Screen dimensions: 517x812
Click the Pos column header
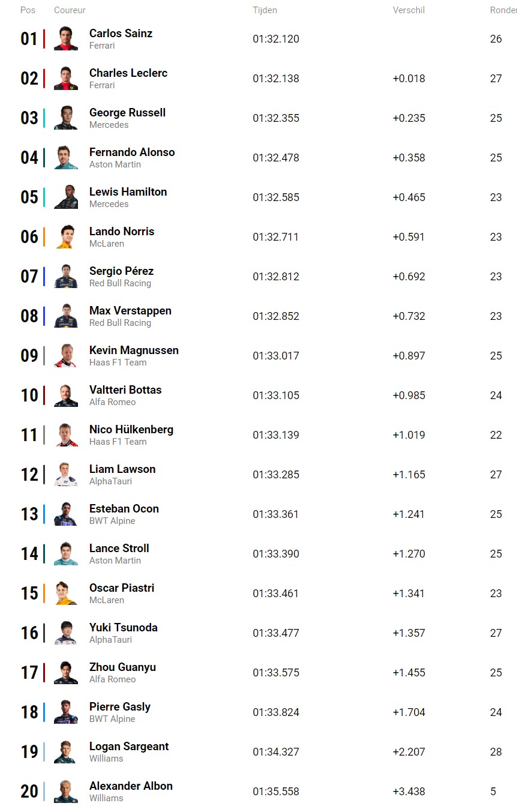[28, 10]
